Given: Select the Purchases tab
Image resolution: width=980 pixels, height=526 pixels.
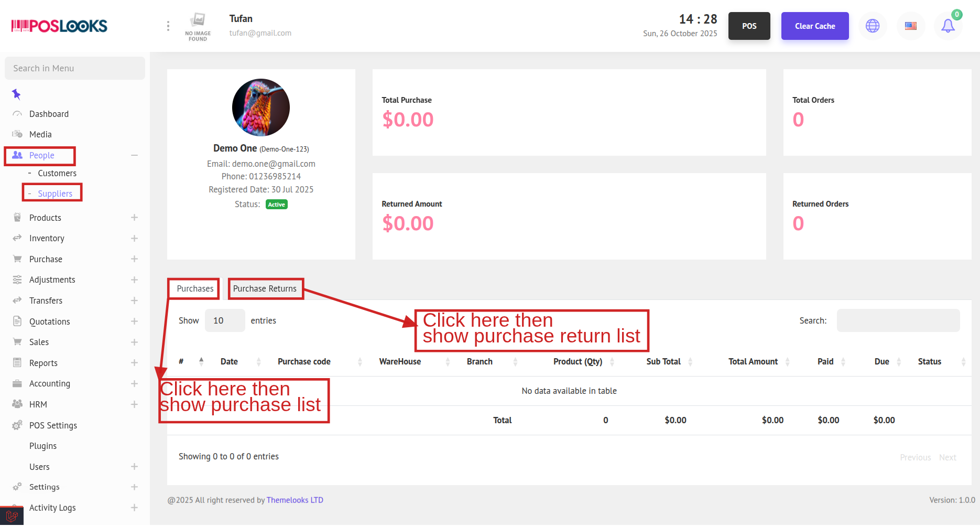Looking at the screenshot, I should pyautogui.click(x=195, y=288).
